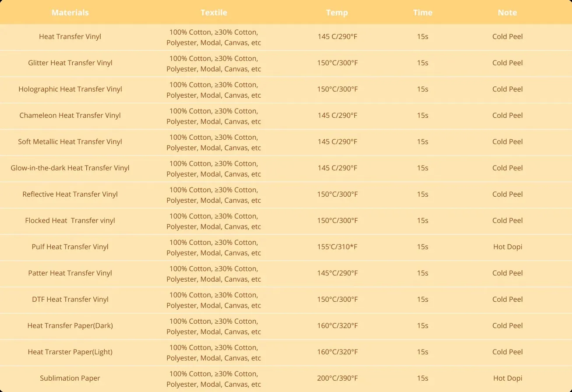
Task: Select the Soft Metallic Heat Transfer Vinyl cell
Action: coord(70,141)
